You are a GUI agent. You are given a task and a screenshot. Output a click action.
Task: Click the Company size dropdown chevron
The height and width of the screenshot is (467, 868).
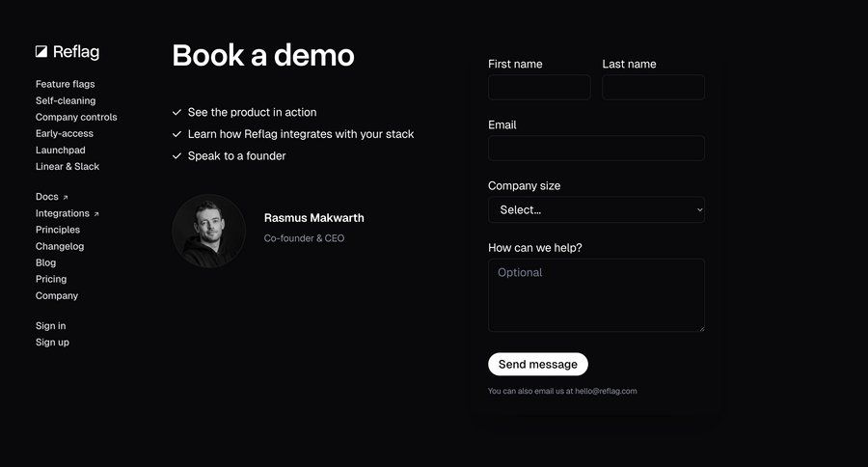point(699,209)
